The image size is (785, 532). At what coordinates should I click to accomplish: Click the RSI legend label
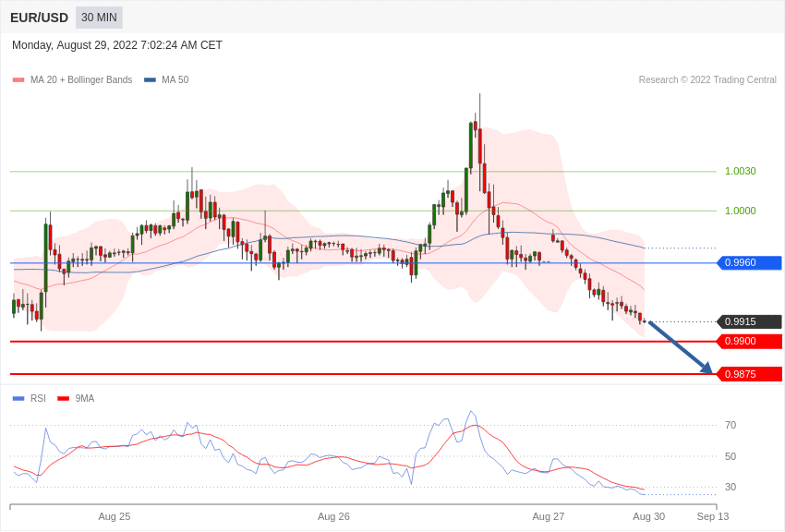38,399
